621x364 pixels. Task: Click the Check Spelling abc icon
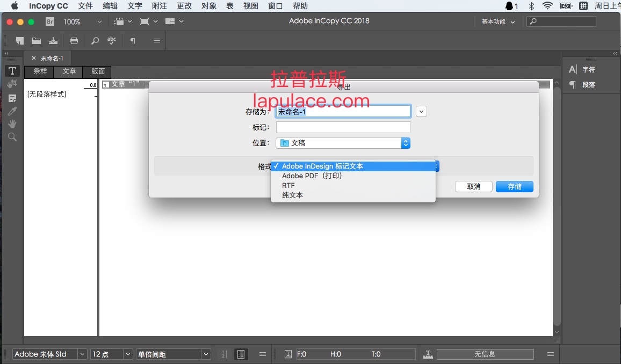tap(112, 40)
